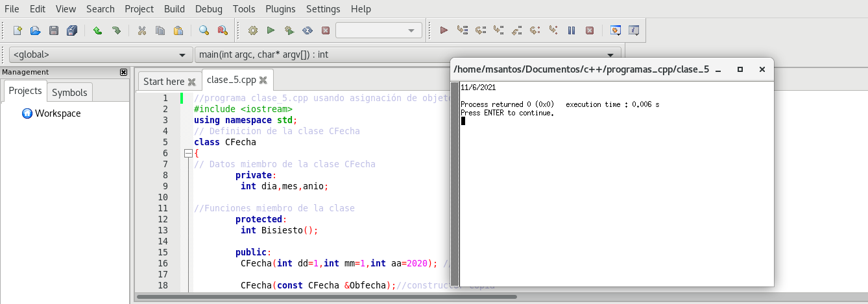Click the New file toolbar icon
This screenshot has width=868, height=304.
pyautogui.click(x=18, y=30)
